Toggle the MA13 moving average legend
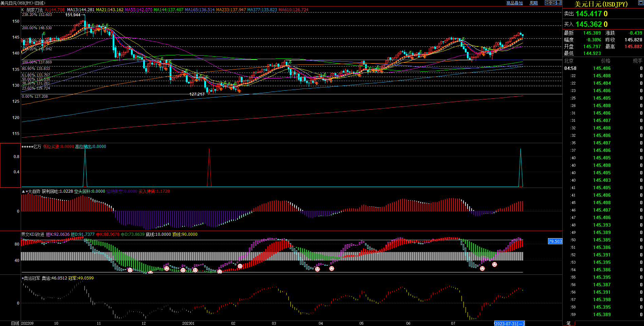The height and width of the screenshot is (326, 644). (x=80, y=10)
